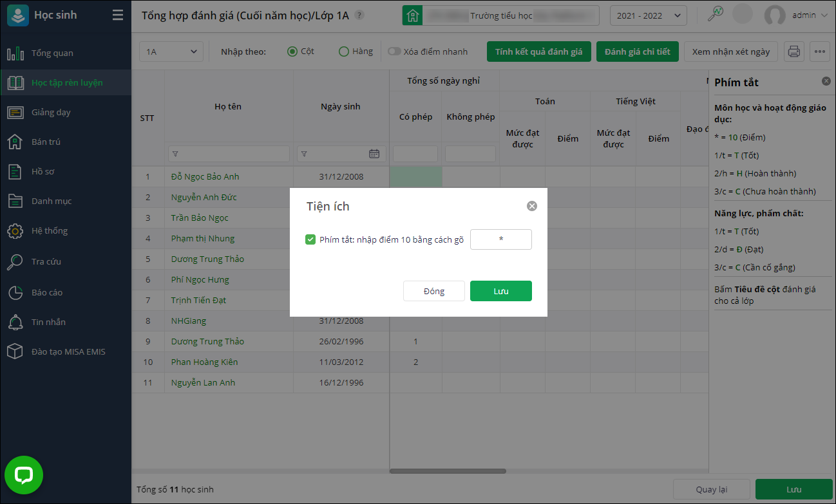Open the 1A class dropdown
This screenshot has width=836, height=504.
coord(171,51)
